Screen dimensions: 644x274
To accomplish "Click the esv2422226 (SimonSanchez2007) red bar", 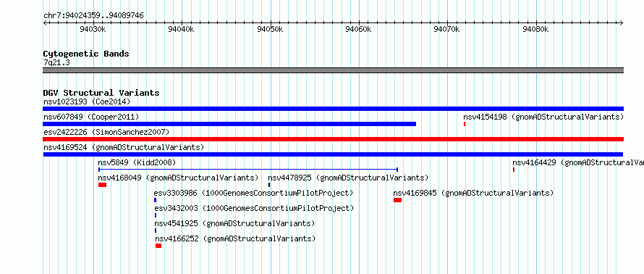I will (x=333, y=139).
